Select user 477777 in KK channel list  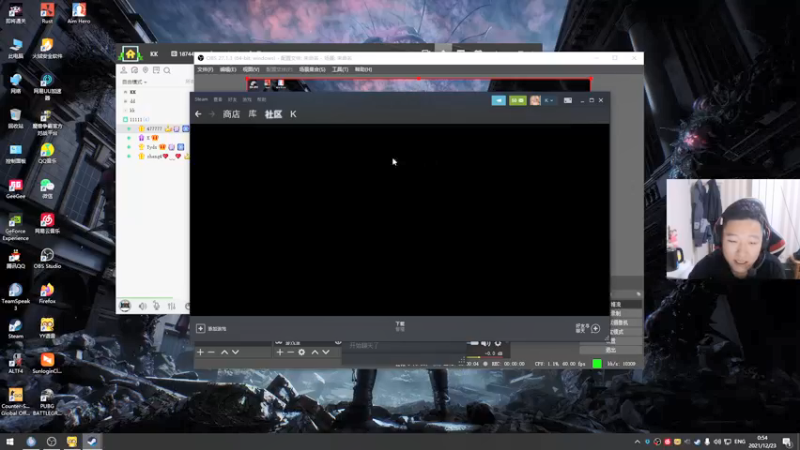pyautogui.click(x=154, y=129)
